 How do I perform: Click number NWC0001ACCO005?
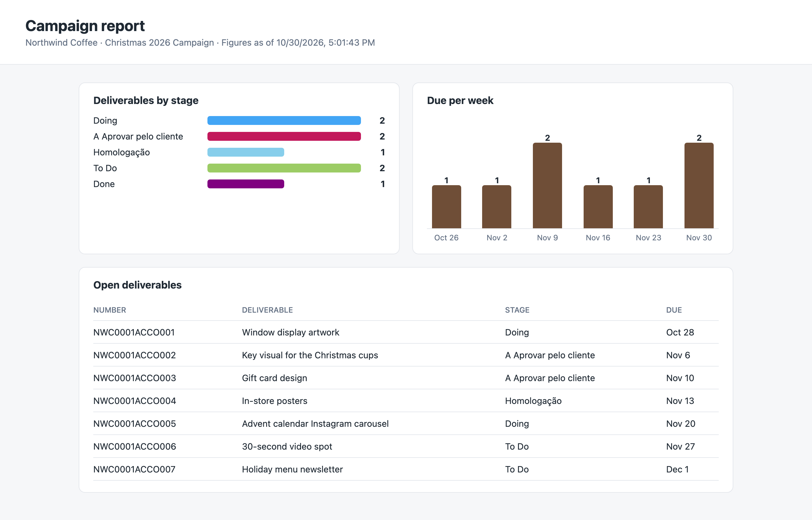pyautogui.click(x=134, y=424)
